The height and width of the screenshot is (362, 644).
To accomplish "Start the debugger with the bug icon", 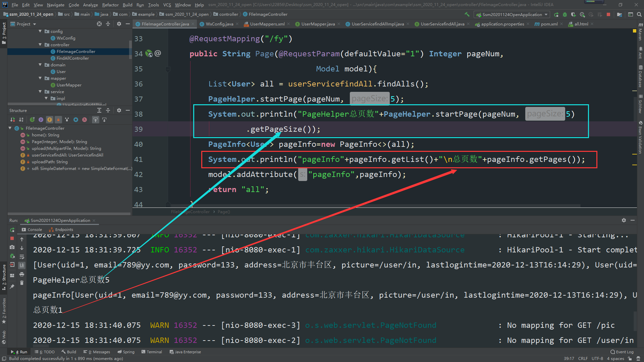I will click(x=565, y=14).
